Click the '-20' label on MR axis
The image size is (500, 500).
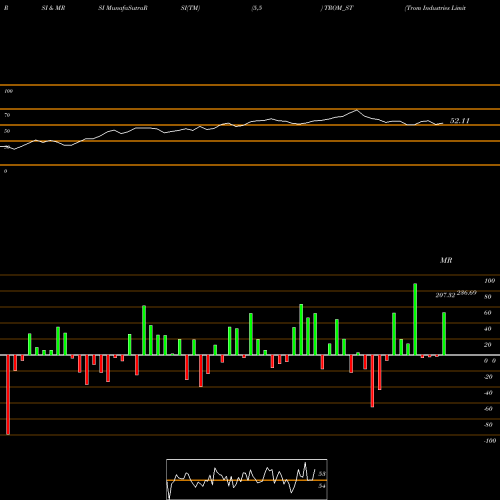click(488, 377)
